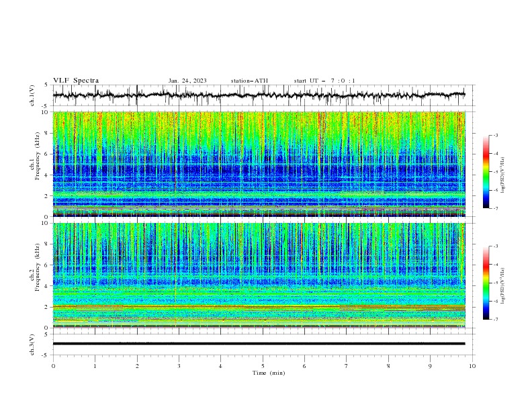
Task: Select the "start UT = 7 :0 :1" text
Action: [x=324, y=81]
